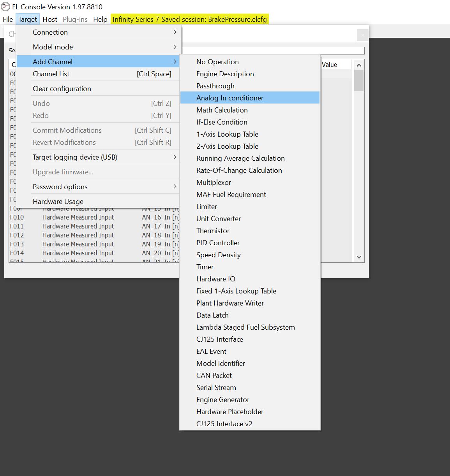Select Analog In conditioner channel type
The width and height of the screenshot is (450, 476).
tap(230, 98)
